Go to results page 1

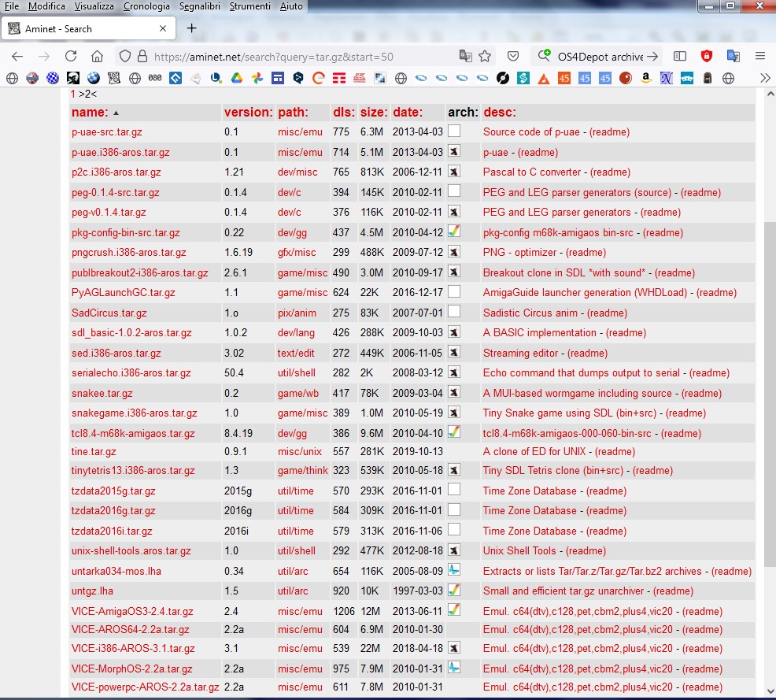73,94
